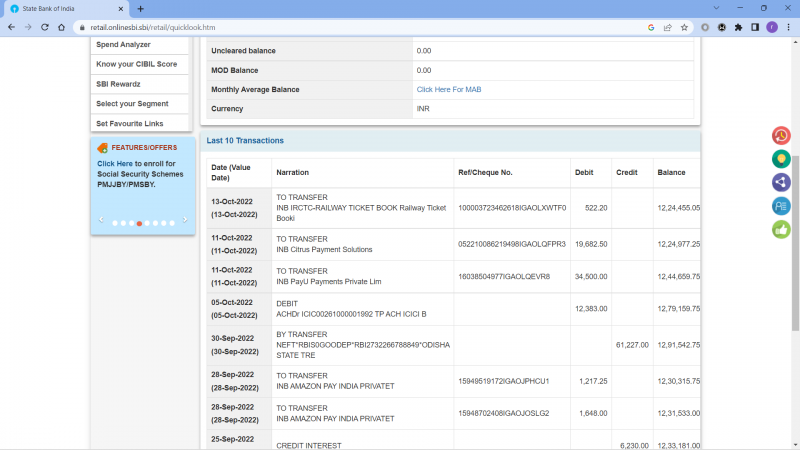Click the blue profile card floating icon

pos(781,206)
